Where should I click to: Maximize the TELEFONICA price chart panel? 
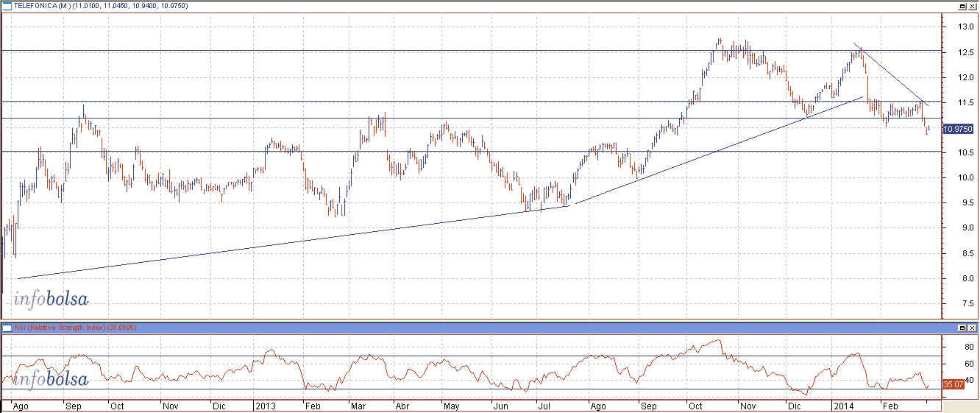pos(962,5)
